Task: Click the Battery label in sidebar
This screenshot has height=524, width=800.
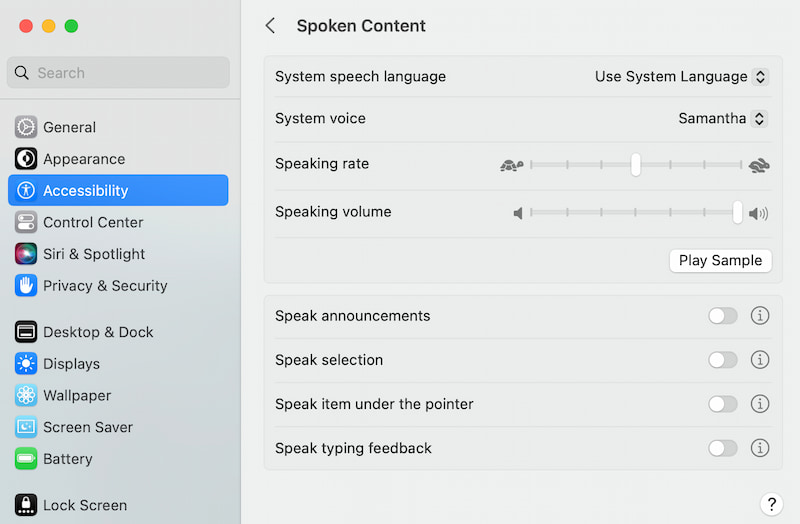Action: pyautogui.click(x=68, y=459)
